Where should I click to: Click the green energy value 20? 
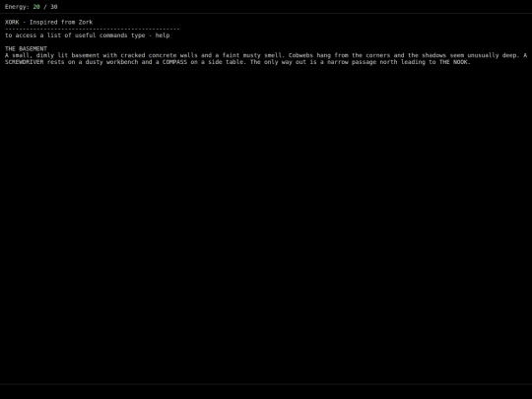click(36, 7)
